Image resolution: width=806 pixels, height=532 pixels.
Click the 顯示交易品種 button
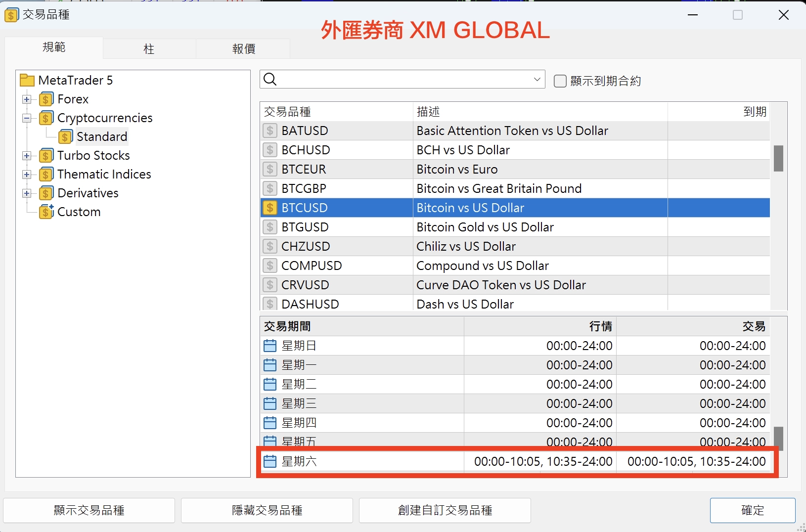[89, 510]
